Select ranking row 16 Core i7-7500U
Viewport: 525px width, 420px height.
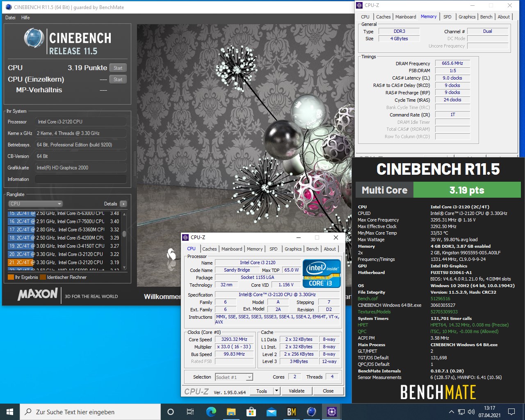pyautogui.click(x=64, y=221)
